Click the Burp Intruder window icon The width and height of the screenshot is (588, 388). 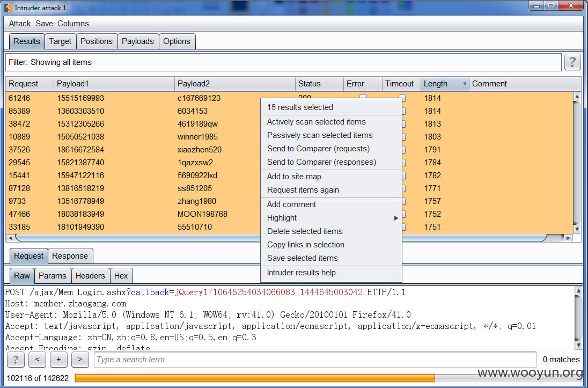coord(8,8)
